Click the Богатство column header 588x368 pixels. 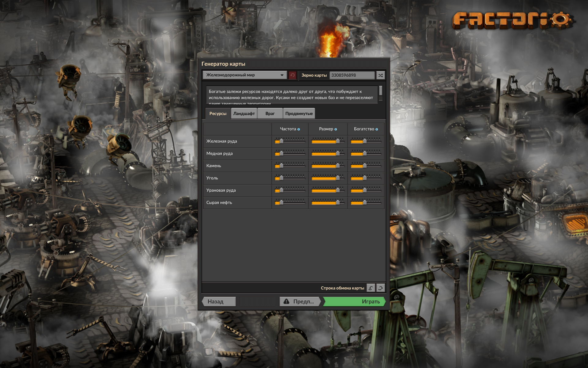click(364, 129)
